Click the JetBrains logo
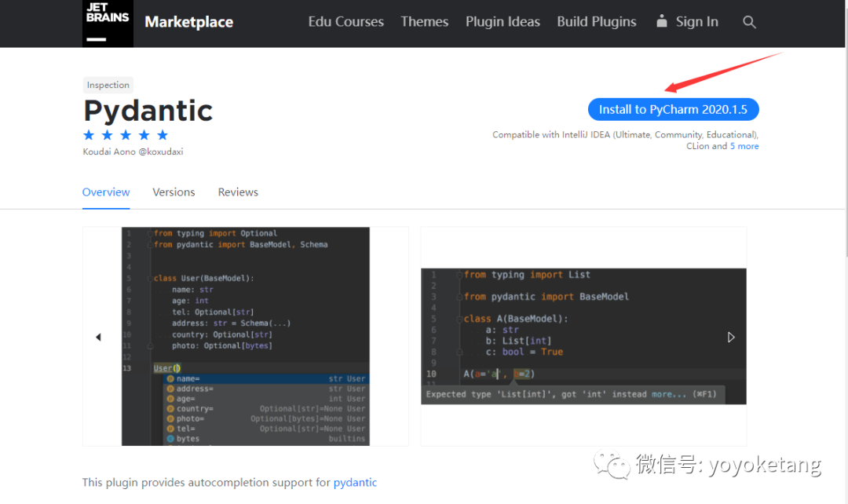The width and height of the screenshot is (848, 504). coord(108,22)
